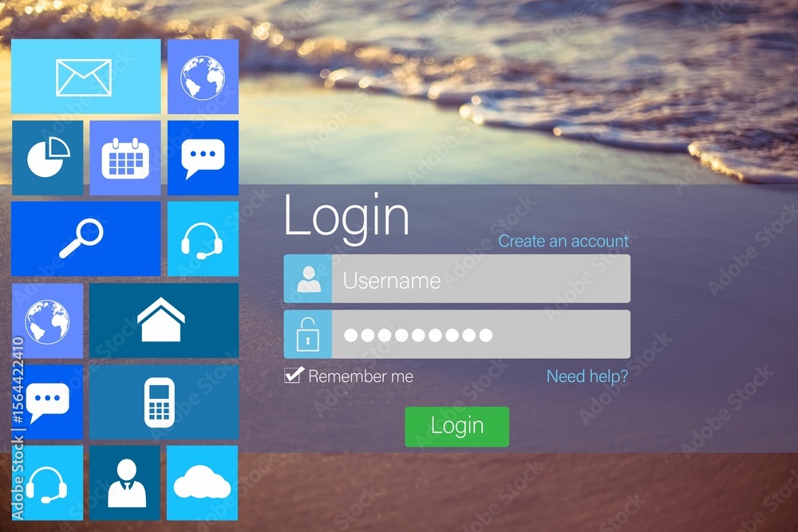Open the globe tile next to the mail tile
The height and width of the screenshot is (532, 798).
203,77
